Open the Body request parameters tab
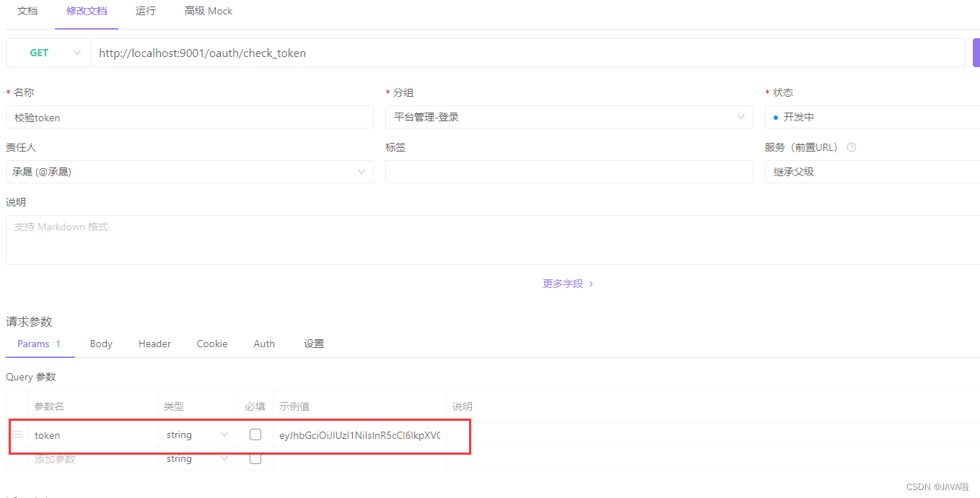Viewport: 980px width, 498px height. [100, 344]
